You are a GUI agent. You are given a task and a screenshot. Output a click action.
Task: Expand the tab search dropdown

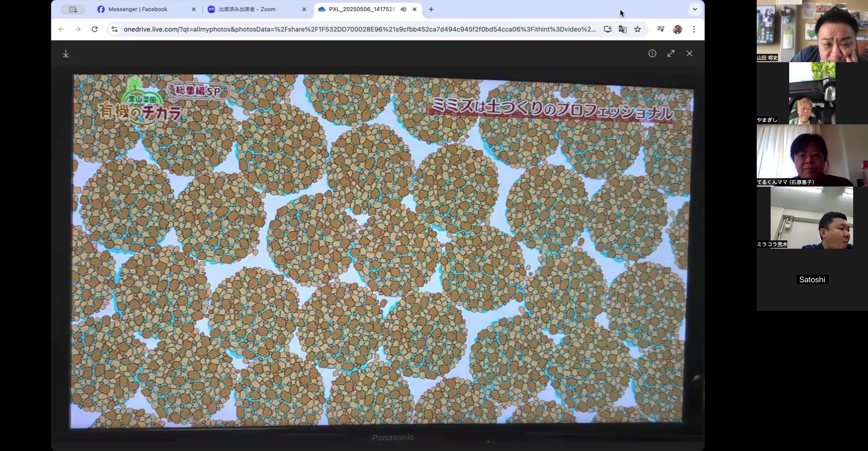695,9
